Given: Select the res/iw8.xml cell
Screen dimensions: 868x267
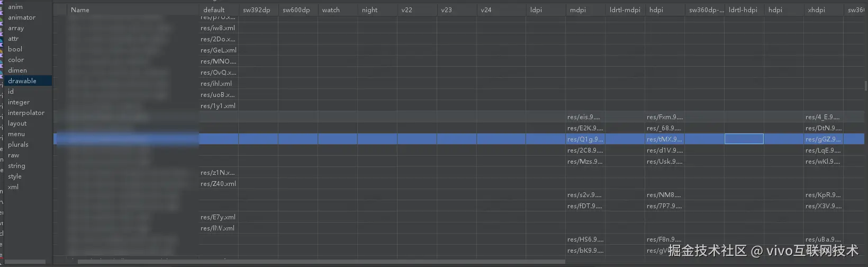Looking at the screenshot, I should click(219, 28).
